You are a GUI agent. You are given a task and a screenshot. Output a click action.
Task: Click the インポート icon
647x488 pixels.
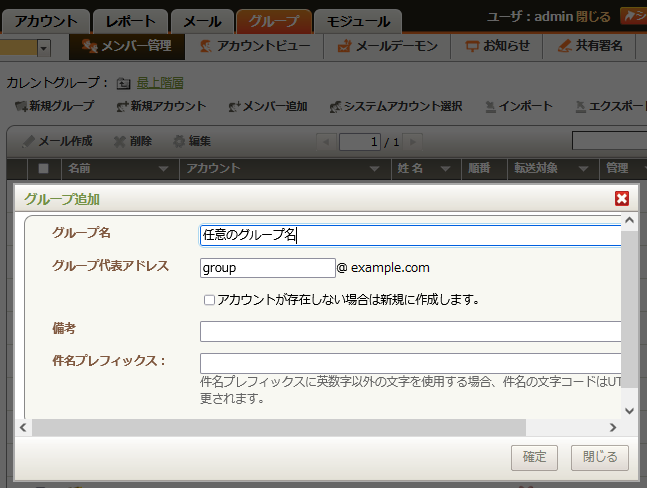pyautogui.click(x=490, y=107)
